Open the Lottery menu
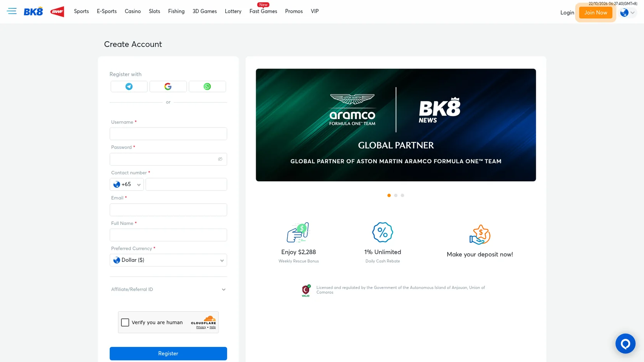Screen dimensions: 644x362 233,11
